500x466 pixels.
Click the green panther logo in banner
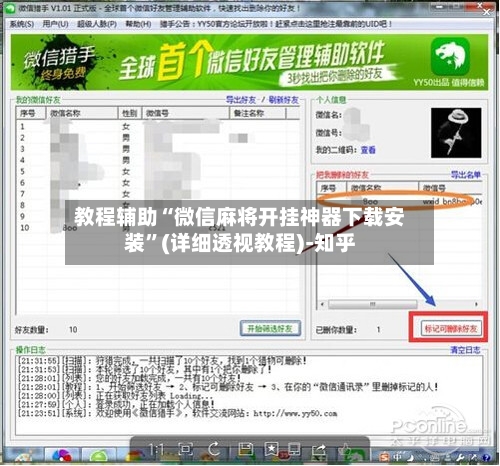click(x=450, y=56)
